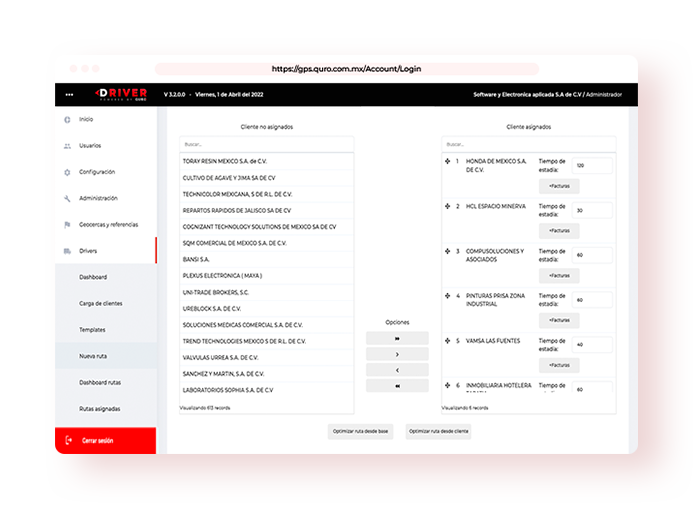Open Rutas asignadas submenu item
Screen dimensions: 693x509
pyautogui.click(x=106, y=409)
